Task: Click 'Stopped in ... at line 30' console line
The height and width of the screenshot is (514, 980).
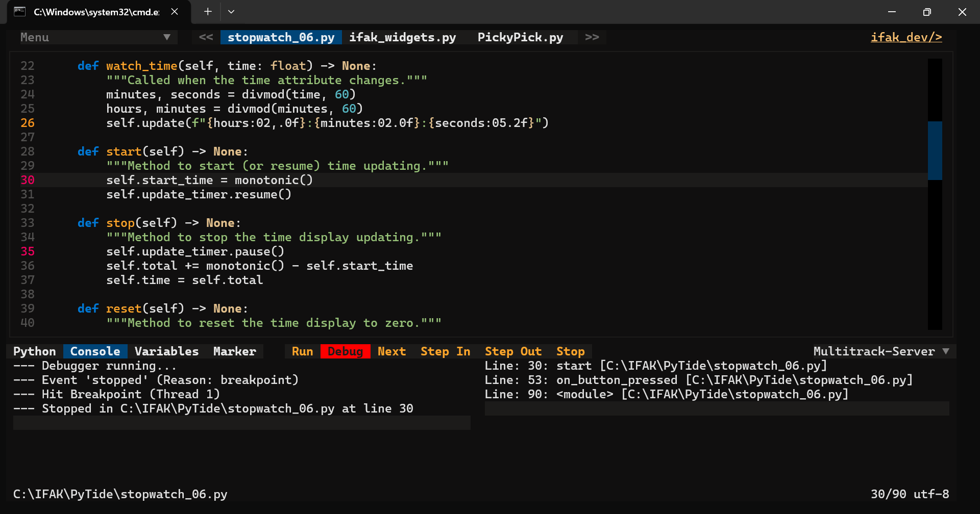Action: [x=213, y=408]
